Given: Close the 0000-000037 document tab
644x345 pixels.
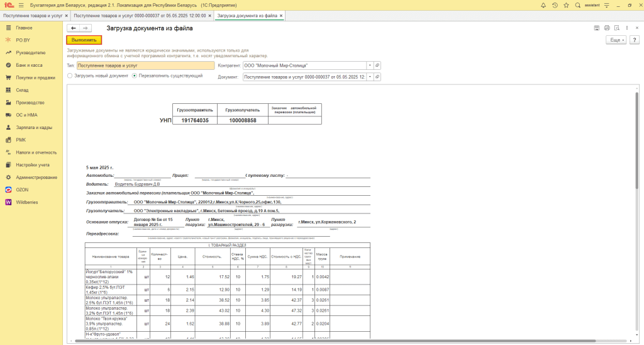Looking at the screenshot, I should (x=209, y=16).
